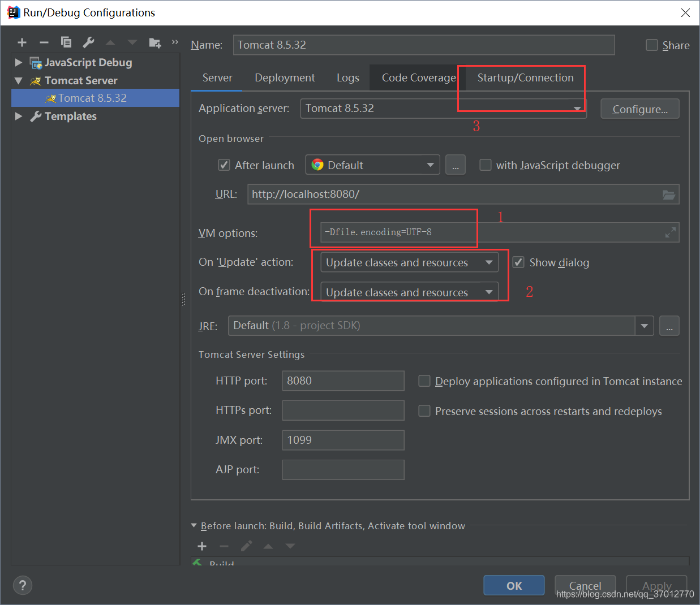Move before launch task down
Viewport: 700px width, 605px height.
tap(290, 546)
